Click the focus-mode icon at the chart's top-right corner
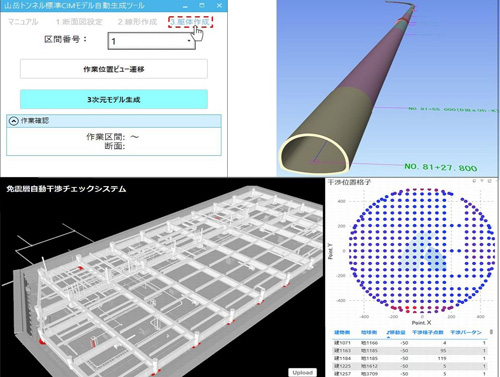500x377 pixels. coord(490,181)
